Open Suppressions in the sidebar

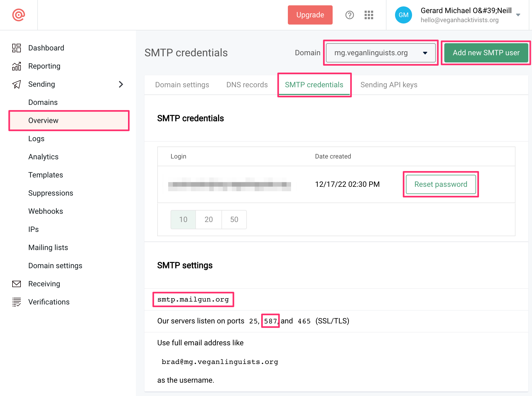click(51, 193)
